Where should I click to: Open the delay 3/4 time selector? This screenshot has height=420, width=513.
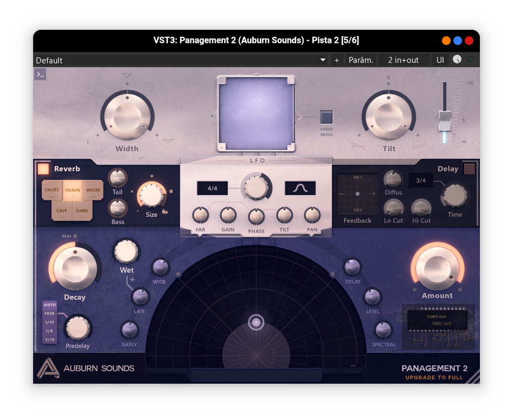(x=420, y=180)
